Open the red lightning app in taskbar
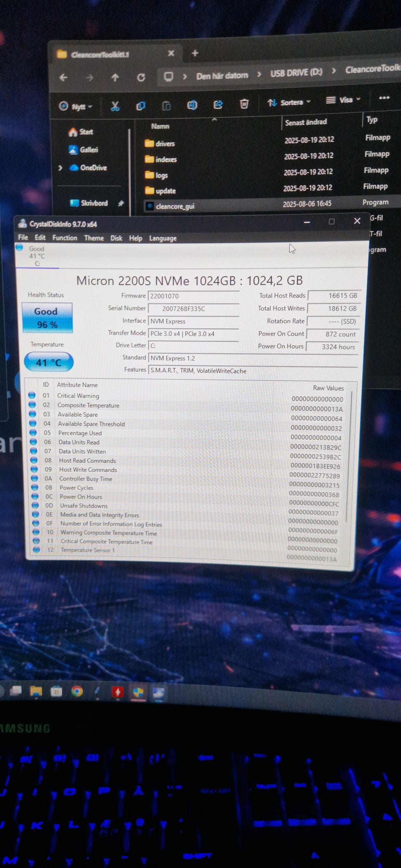The width and height of the screenshot is (401, 868). 118,693
